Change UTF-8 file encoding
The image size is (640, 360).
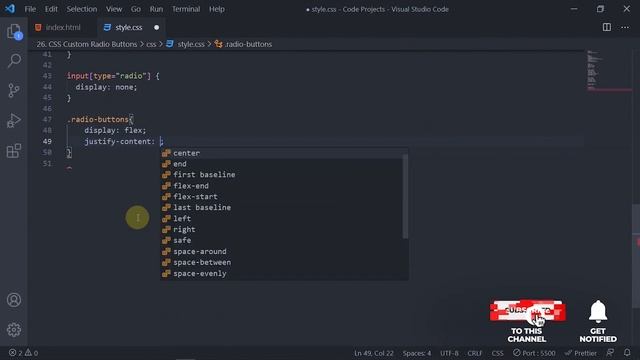coord(449,353)
